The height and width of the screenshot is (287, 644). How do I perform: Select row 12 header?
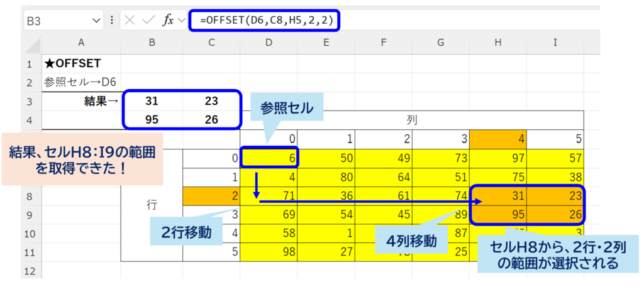click(x=29, y=271)
